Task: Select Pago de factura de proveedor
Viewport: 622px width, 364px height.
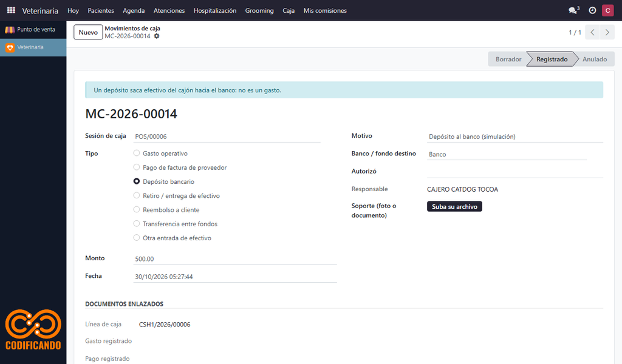Action: 137,167
